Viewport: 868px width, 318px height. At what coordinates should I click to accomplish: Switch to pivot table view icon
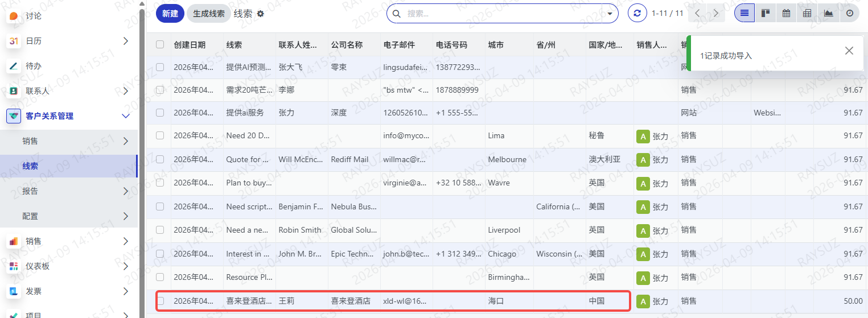click(807, 13)
